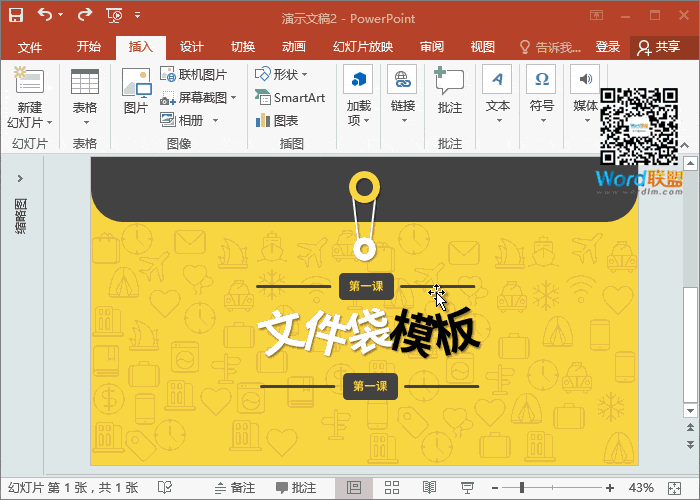This screenshot has height=500, width=700.
Task: Click the 共享 share button
Action: (x=665, y=47)
